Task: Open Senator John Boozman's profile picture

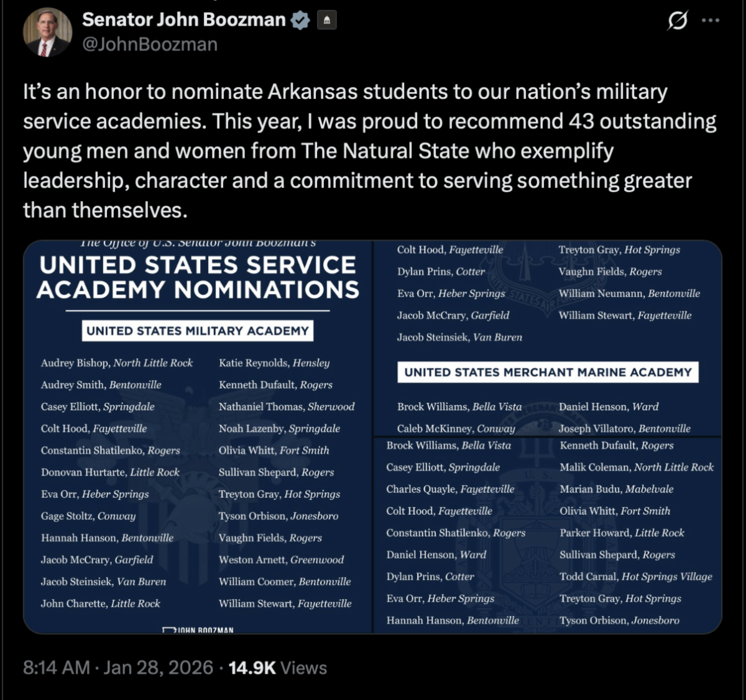Action: tap(47, 32)
